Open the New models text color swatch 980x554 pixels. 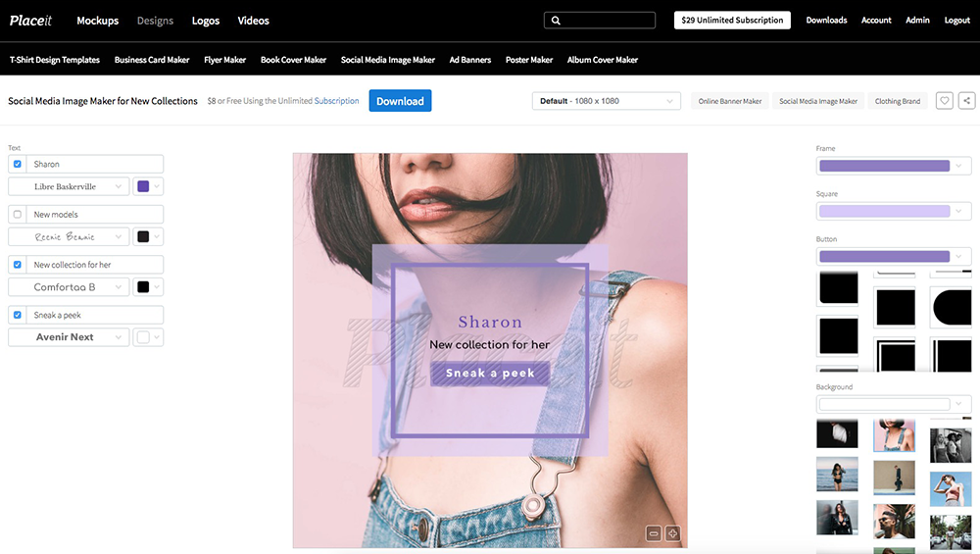coord(148,237)
